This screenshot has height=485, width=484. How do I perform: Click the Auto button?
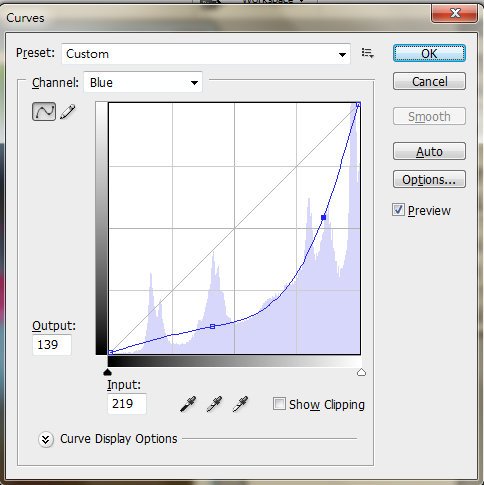(x=429, y=151)
